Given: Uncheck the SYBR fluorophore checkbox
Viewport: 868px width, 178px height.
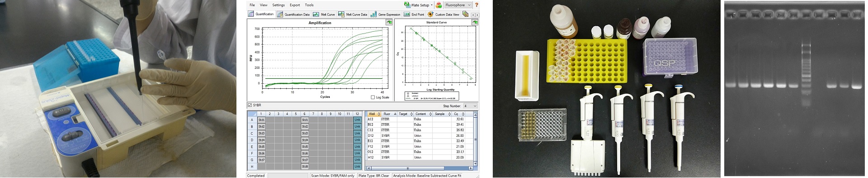Looking at the screenshot, I should coord(250,105).
